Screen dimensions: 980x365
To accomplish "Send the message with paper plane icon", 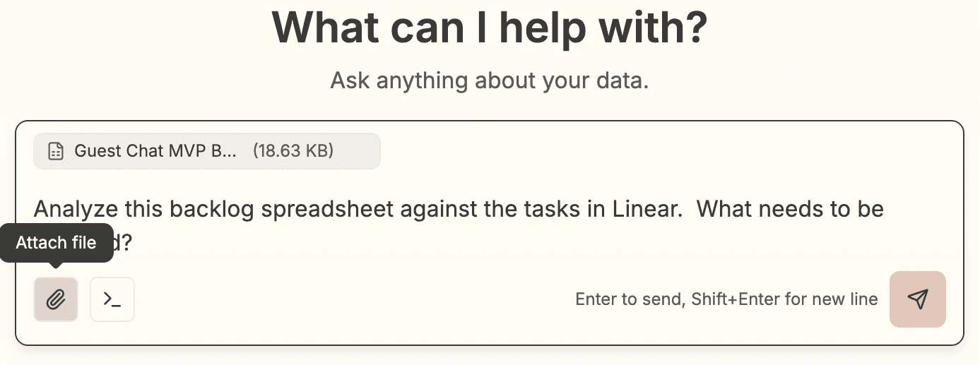I will [x=917, y=299].
